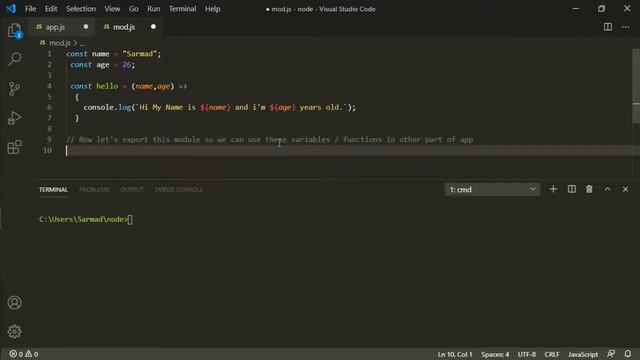Open the editor More Actions menu
This screenshot has height=360, width=640.
coord(625,27)
